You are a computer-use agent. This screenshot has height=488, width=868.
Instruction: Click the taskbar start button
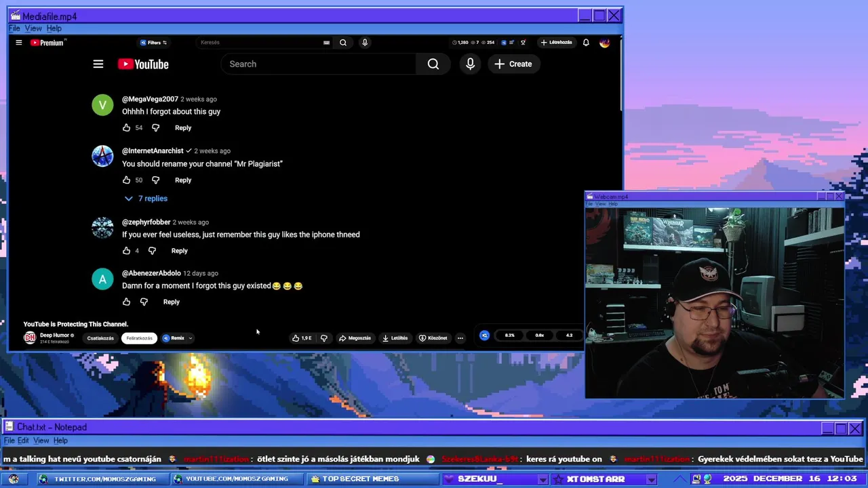pyautogui.click(x=14, y=479)
